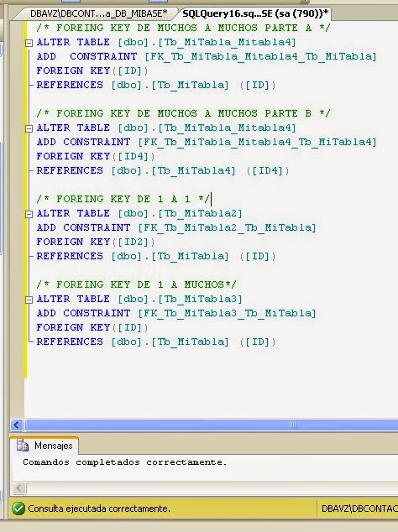Viewport: 398px width, 532px height.
Task: Collapse the ALTER TABLE Tb_MiTabla2 block
Action: point(29,214)
